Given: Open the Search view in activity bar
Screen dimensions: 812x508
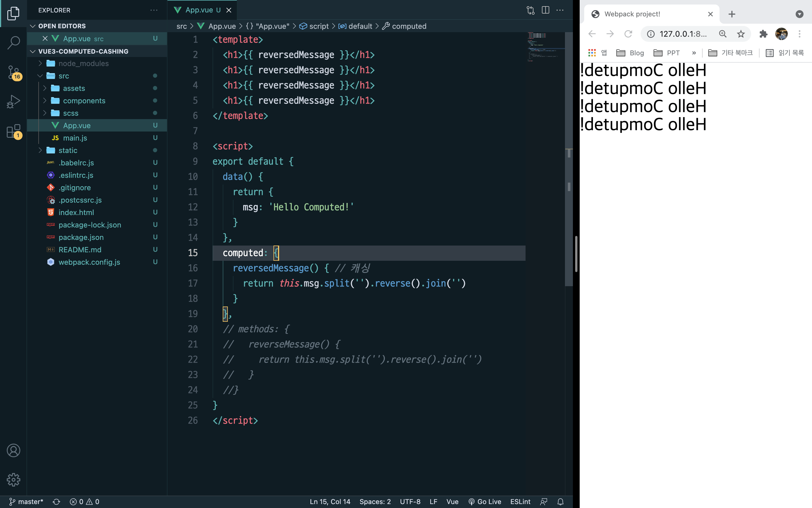Looking at the screenshot, I should pyautogui.click(x=14, y=43).
